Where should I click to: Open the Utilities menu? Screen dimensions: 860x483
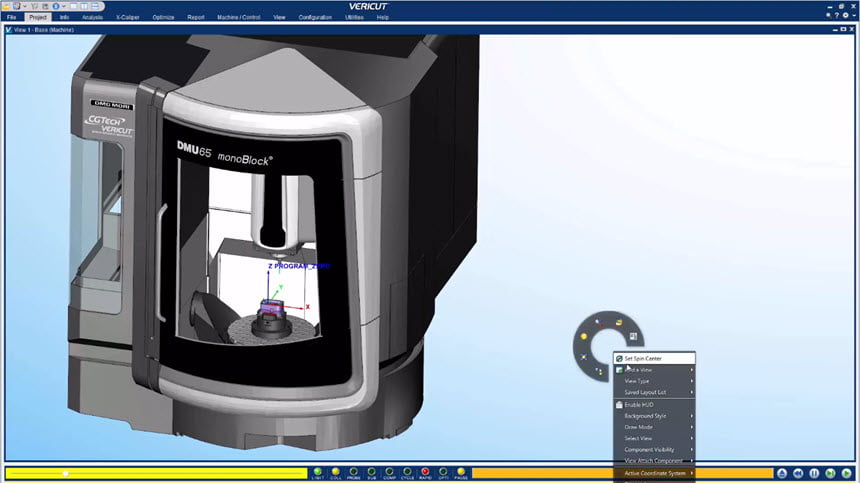(354, 18)
